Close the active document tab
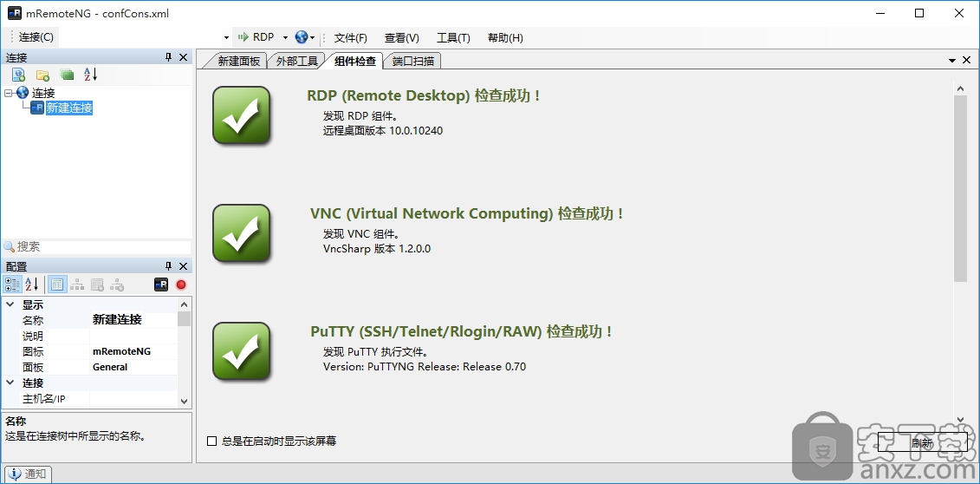Viewport: 980px width, 484px height. coord(966,60)
